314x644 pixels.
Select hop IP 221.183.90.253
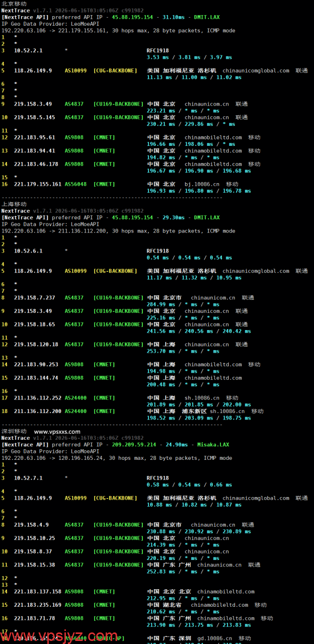[x=36, y=365]
